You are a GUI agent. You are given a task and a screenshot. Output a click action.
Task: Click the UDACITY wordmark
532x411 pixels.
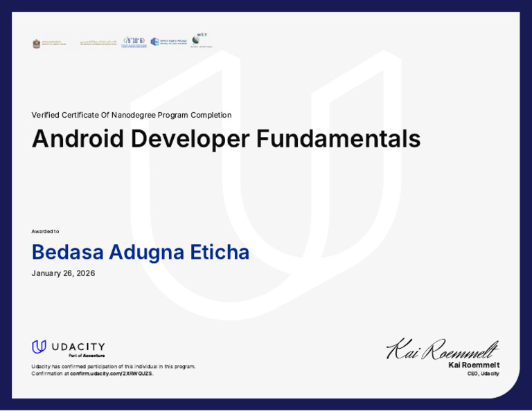(x=78, y=347)
